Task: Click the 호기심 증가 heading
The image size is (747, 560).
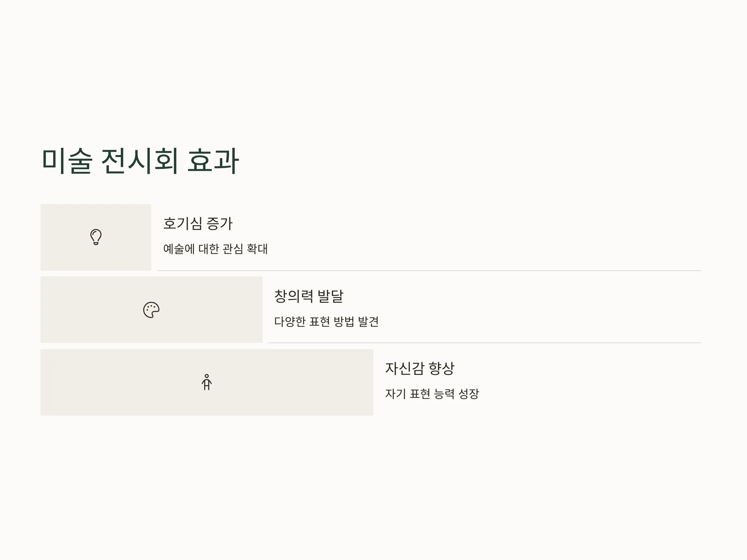Action: [198, 223]
